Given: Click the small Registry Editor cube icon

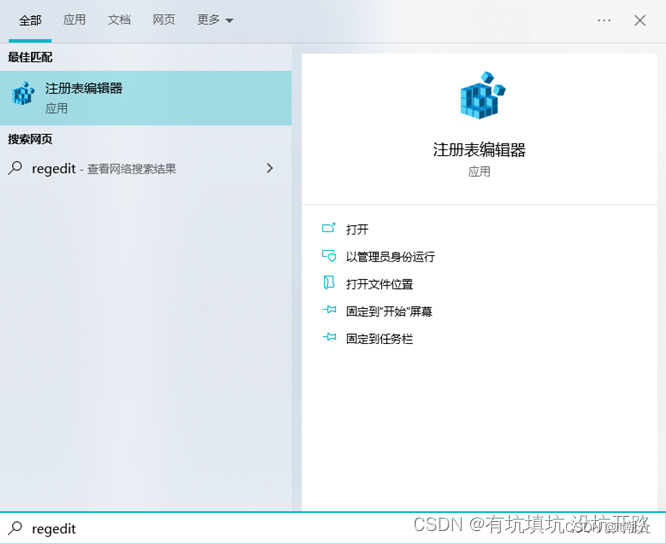Looking at the screenshot, I should [x=23, y=93].
